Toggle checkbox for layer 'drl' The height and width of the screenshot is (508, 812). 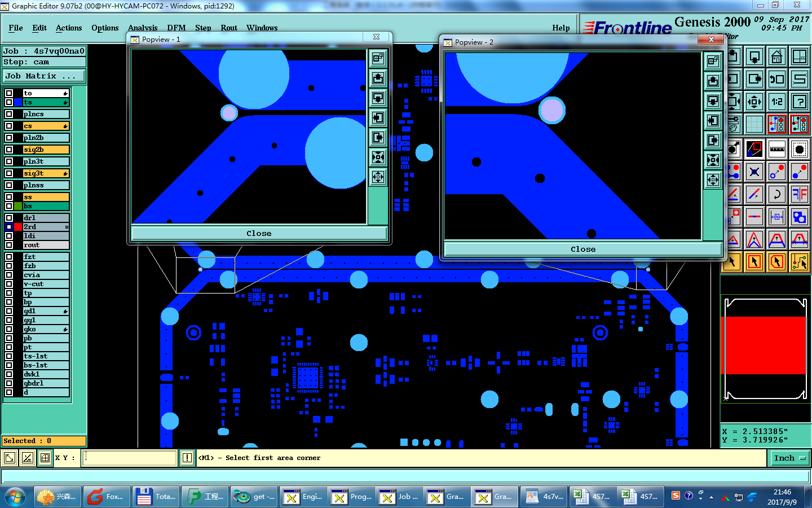(x=9, y=218)
